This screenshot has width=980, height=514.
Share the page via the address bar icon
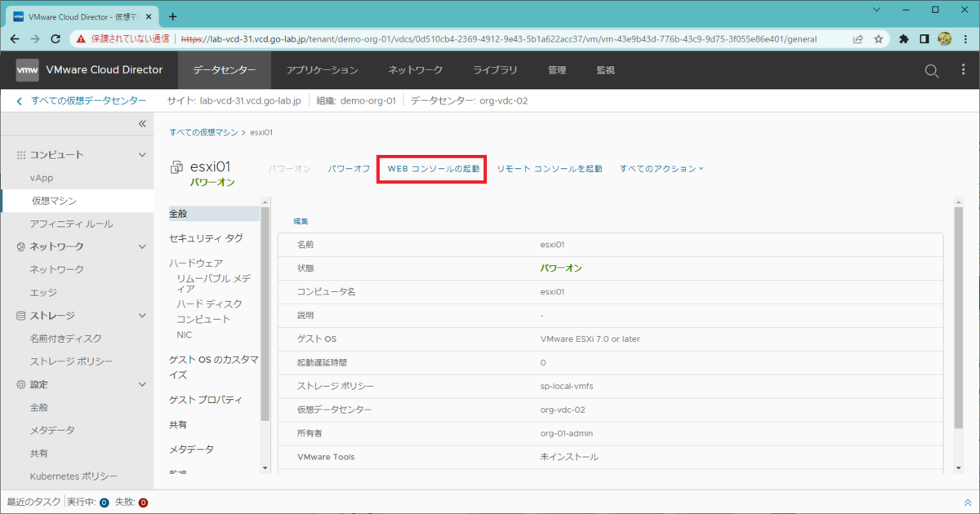pos(858,38)
